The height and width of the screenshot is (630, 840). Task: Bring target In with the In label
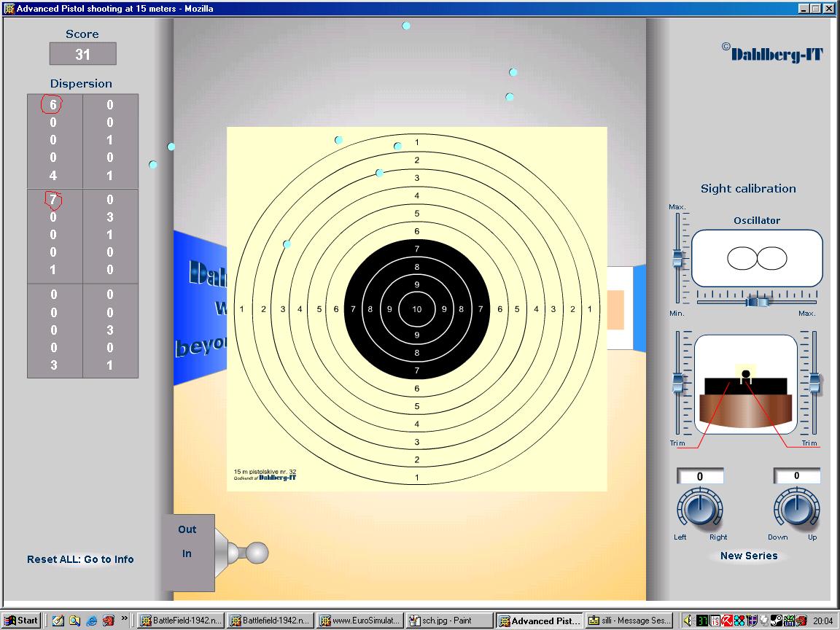pos(187,553)
